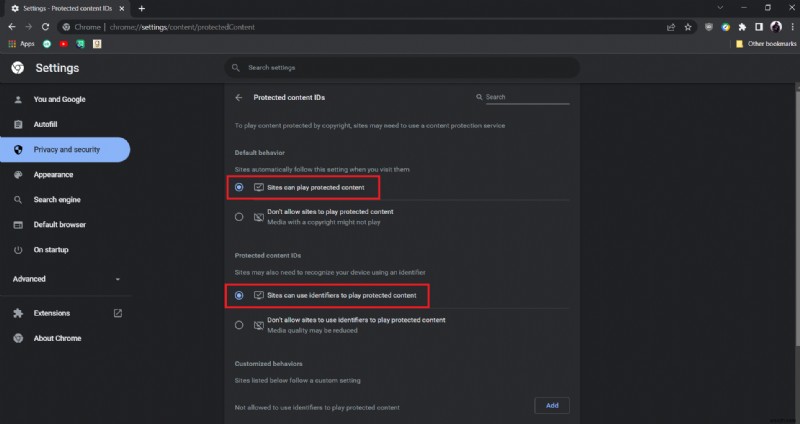Open a new tab with plus button
800x424 pixels.
141,9
